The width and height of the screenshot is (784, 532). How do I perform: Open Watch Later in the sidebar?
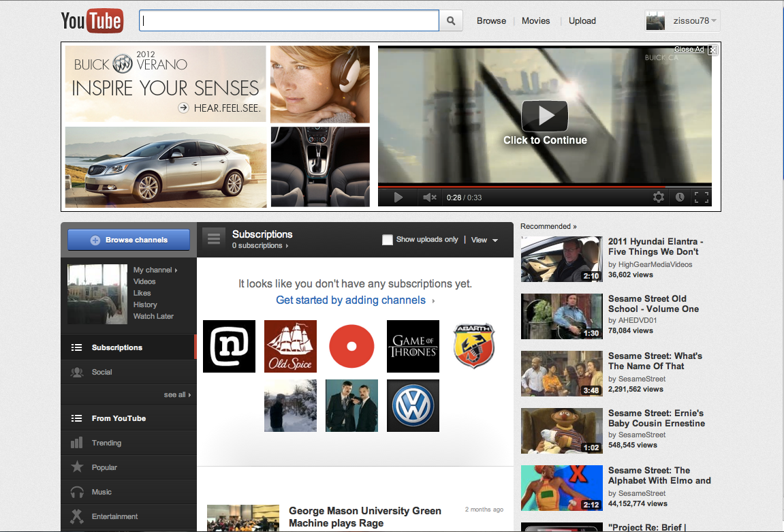pyautogui.click(x=153, y=316)
